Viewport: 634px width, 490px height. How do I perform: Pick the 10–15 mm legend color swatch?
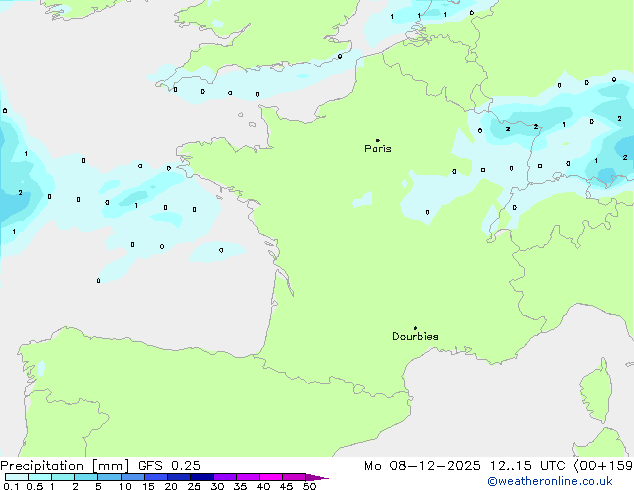tap(133, 477)
